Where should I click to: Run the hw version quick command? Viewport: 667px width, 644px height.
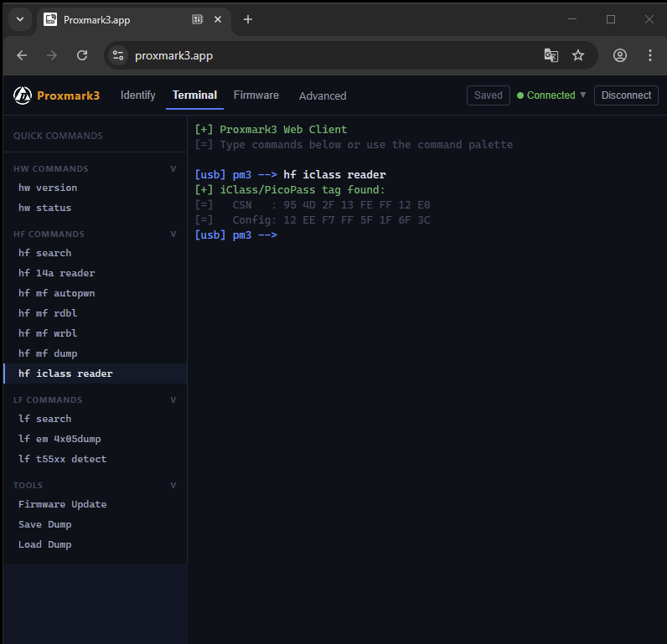[x=95, y=188]
